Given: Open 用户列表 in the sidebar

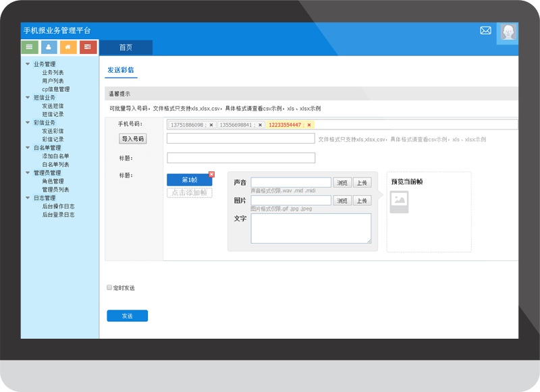Looking at the screenshot, I should [53, 81].
